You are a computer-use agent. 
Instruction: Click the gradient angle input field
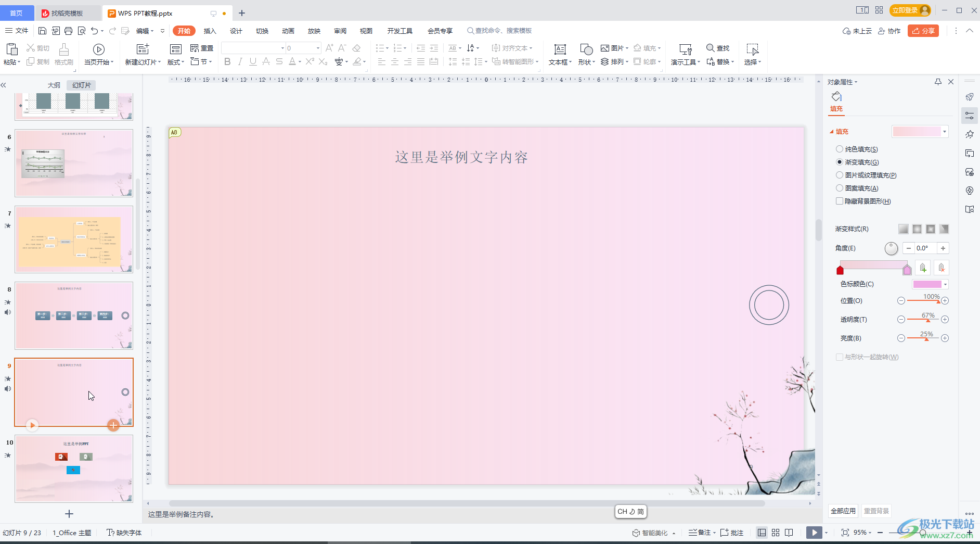[925, 248]
